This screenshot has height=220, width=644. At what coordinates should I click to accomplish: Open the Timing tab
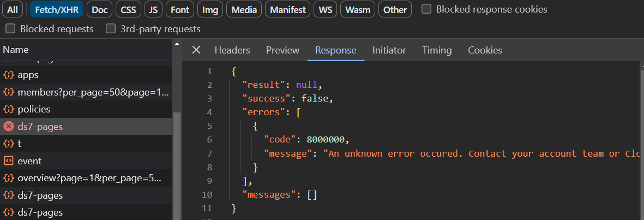pyautogui.click(x=437, y=50)
